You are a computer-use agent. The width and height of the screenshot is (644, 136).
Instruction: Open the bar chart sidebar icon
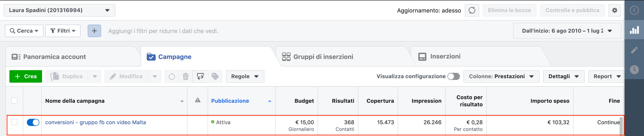tap(634, 30)
